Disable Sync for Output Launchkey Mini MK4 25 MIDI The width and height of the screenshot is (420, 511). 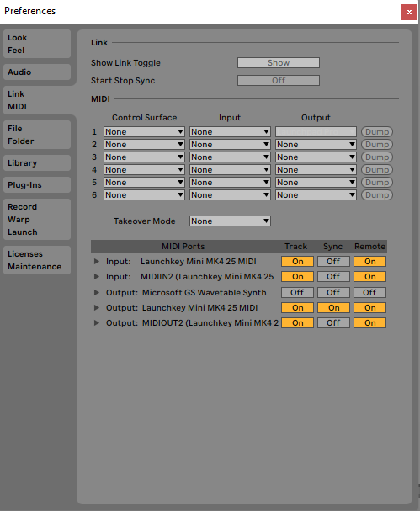coord(333,307)
